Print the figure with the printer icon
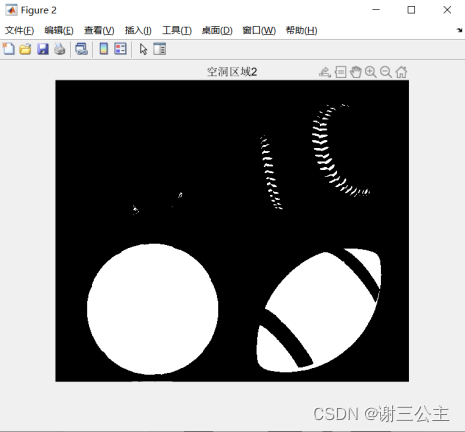Screen dimensions: 465x432 click(60, 49)
